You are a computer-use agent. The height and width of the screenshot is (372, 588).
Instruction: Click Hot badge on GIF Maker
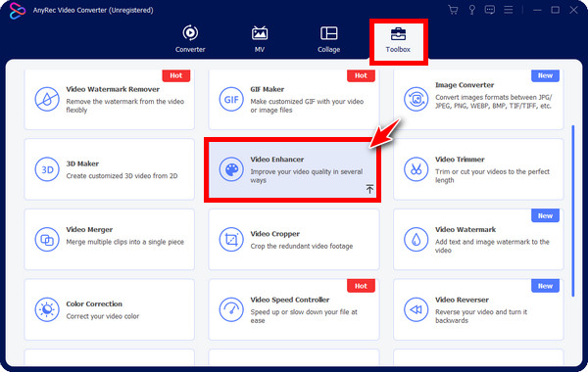pos(361,75)
